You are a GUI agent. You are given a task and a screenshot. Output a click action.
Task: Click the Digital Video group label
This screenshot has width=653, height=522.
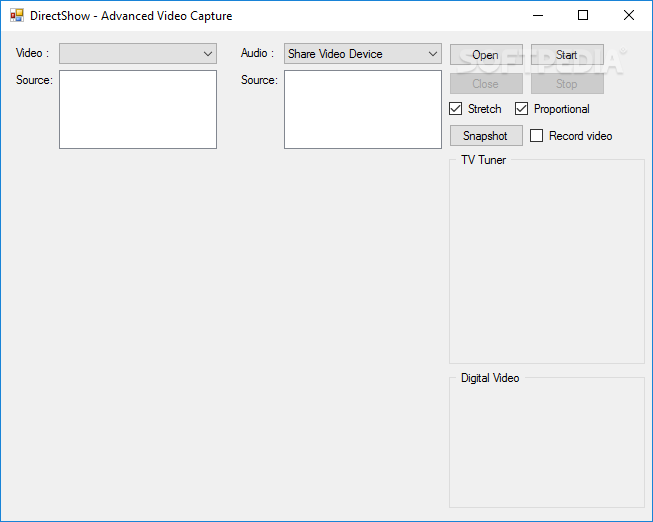pyautogui.click(x=490, y=378)
